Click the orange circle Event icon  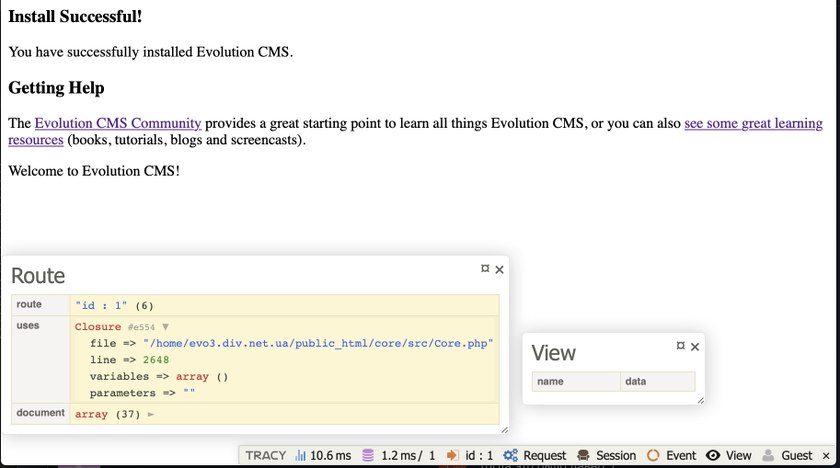pyautogui.click(x=653, y=456)
